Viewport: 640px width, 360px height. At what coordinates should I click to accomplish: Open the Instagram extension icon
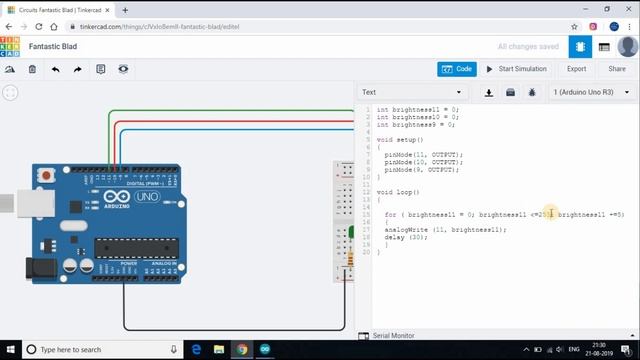[593, 27]
